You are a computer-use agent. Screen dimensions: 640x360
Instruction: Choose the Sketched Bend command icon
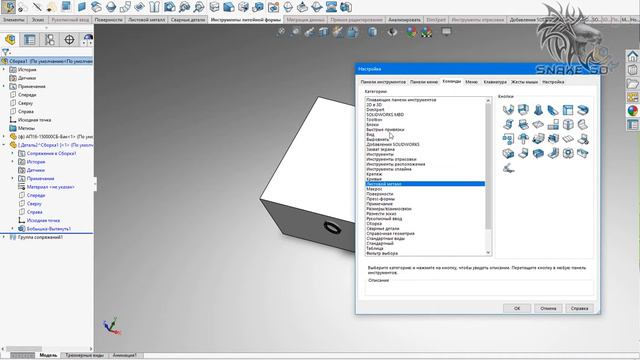tap(523, 124)
